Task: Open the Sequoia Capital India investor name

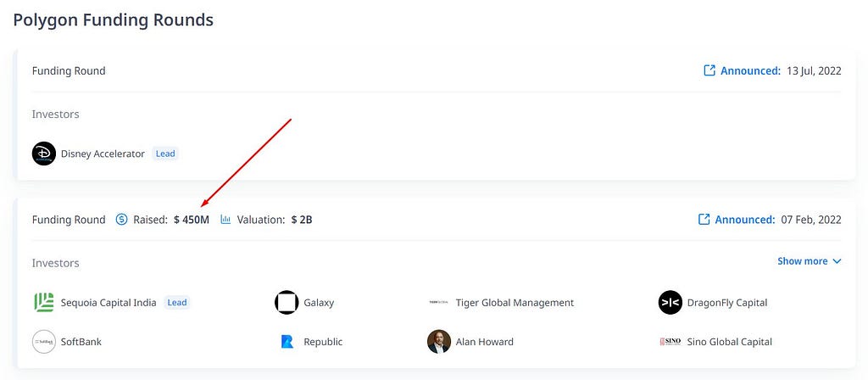Action: point(108,303)
